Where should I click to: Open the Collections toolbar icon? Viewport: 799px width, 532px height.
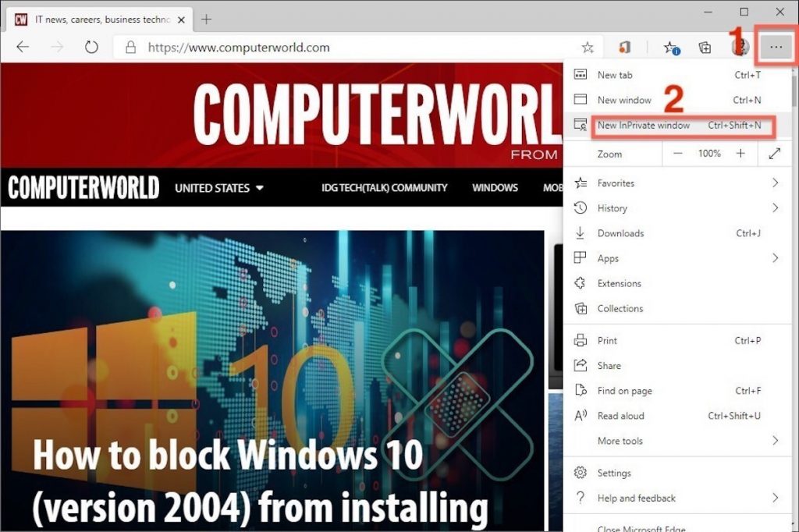coord(705,48)
